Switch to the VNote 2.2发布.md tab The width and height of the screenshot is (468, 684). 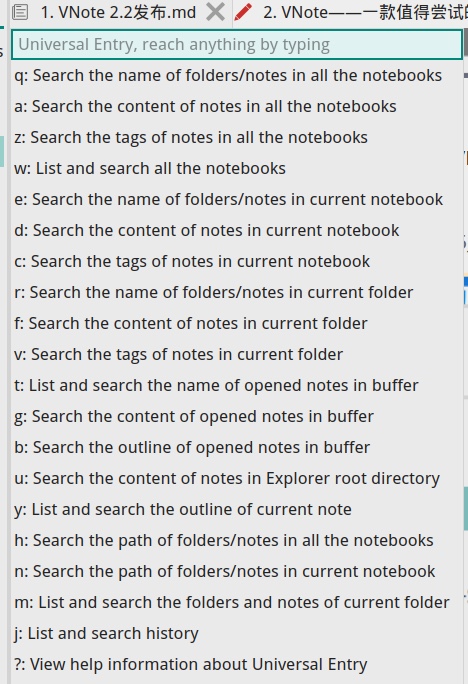[118, 12]
